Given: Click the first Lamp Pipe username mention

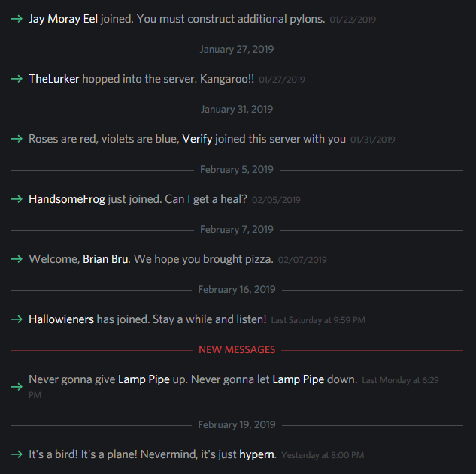Looking at the screenshot, I should pos(144,379).
